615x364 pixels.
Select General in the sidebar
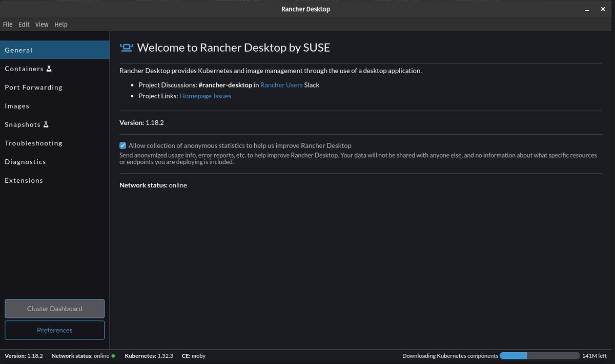click(54, 50)
